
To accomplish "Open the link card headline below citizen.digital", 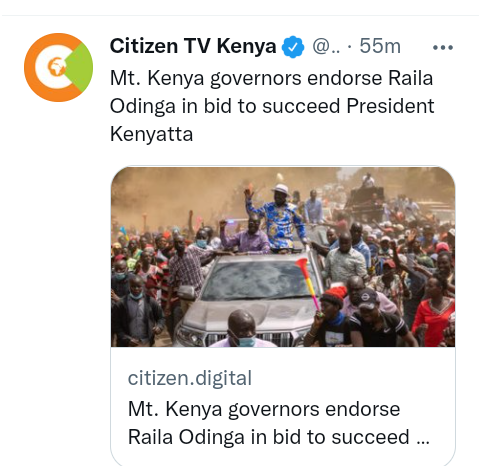I will click(x=279, y=423).
